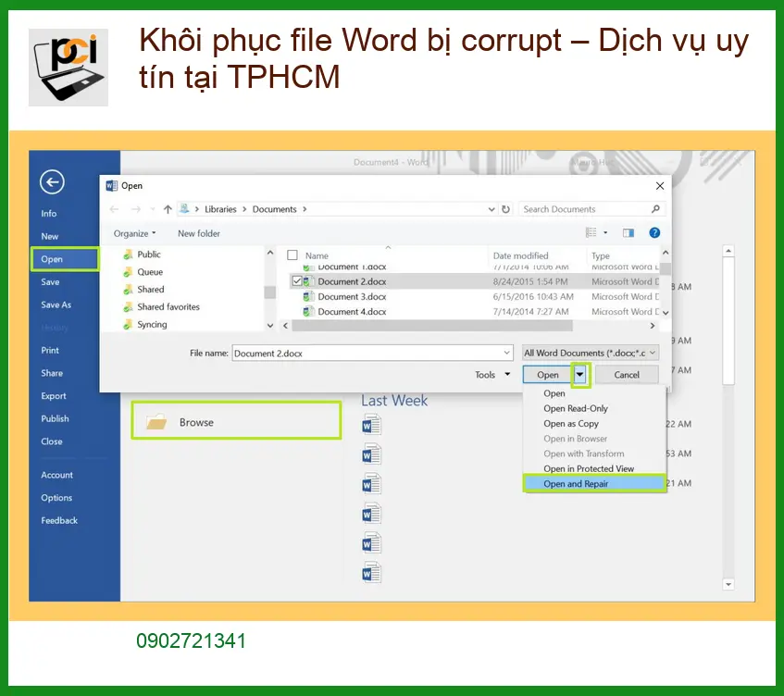Image resolution: width=784 pixels, height=696 pixels.
Task: Click the change view icon in dialog toolbar
Action: (591, 232)
